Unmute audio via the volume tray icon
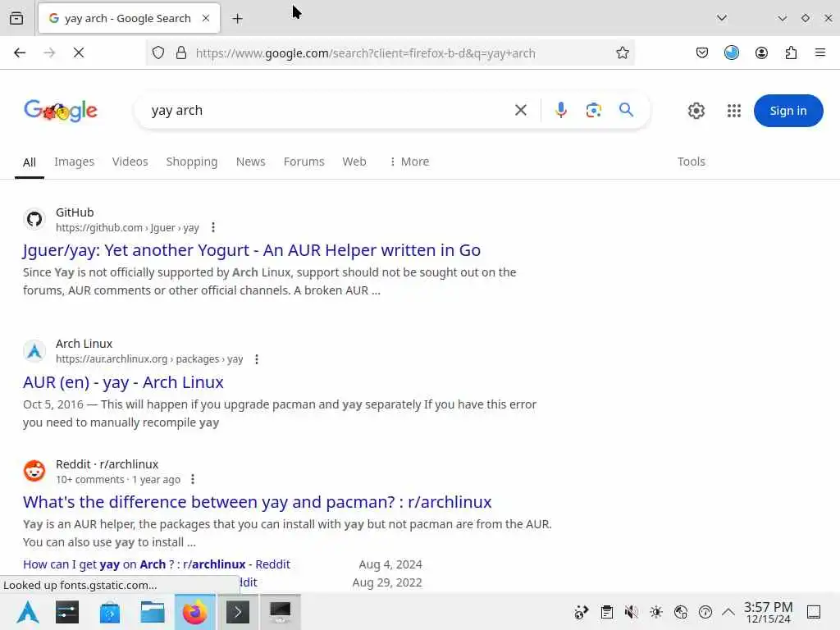Image resolution: width=840 pixels, height=630 pixels. (x=631, y=612)
